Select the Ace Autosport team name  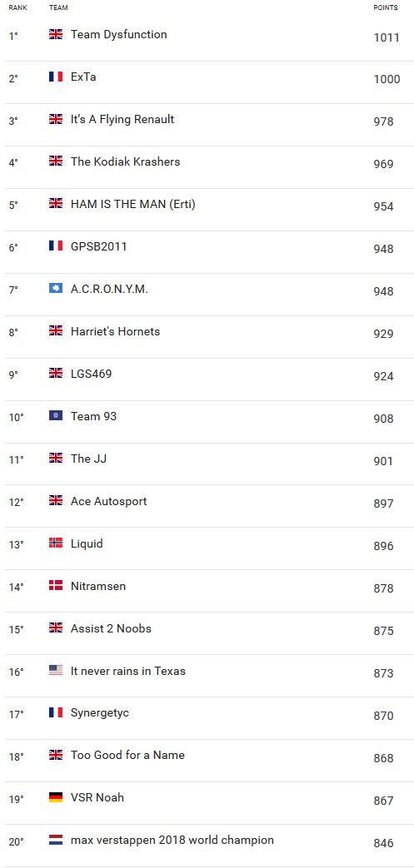click(108, 501)
